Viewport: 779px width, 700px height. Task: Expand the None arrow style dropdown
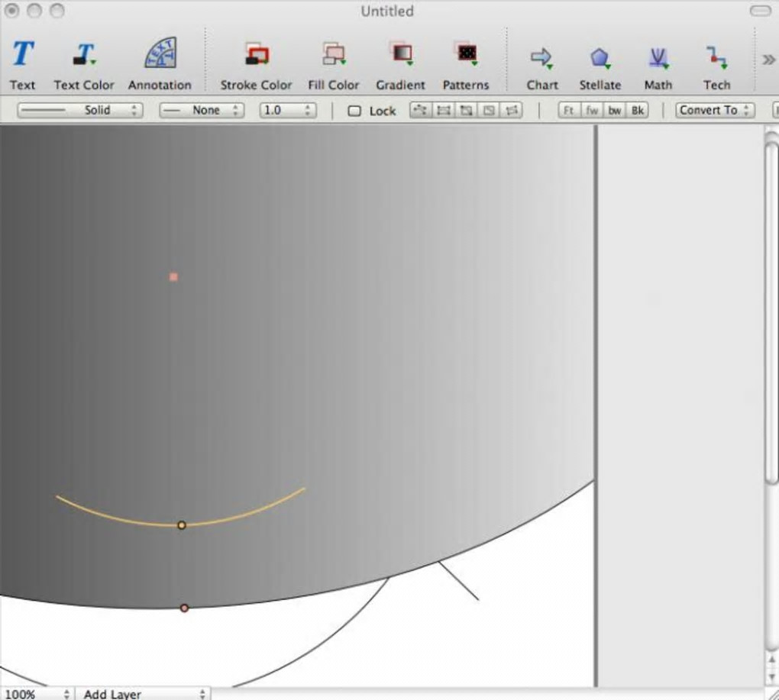202,110
